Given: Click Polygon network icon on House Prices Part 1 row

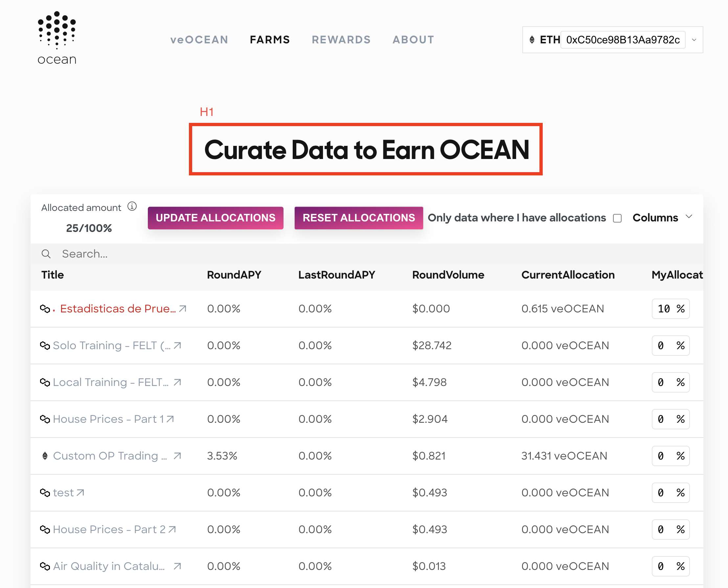Looking at the screenshot, I should click(45, 419).
